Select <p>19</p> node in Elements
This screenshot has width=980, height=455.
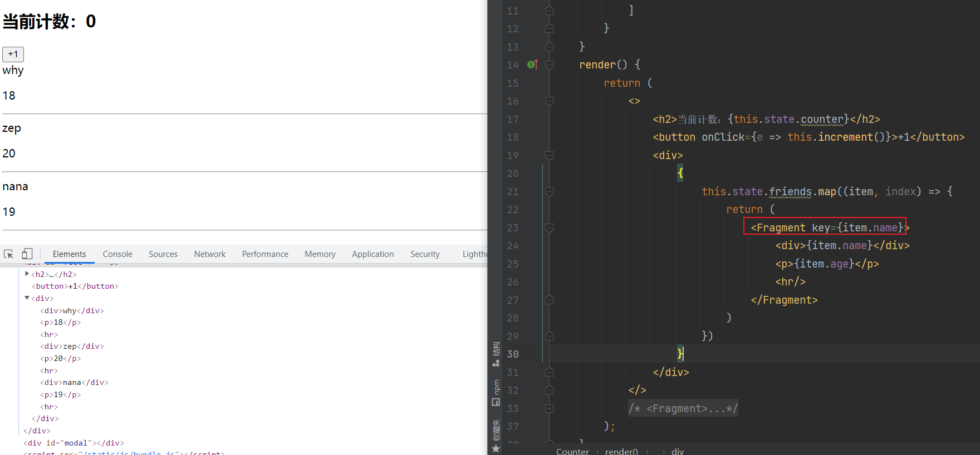tap(60, 394)
